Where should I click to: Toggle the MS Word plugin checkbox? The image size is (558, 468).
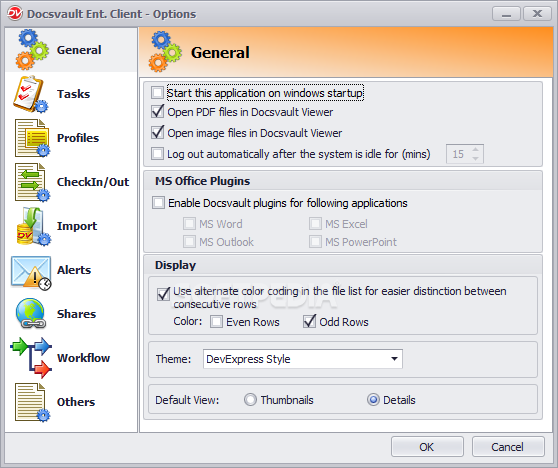pyautogui.click(x=189, y=224)
